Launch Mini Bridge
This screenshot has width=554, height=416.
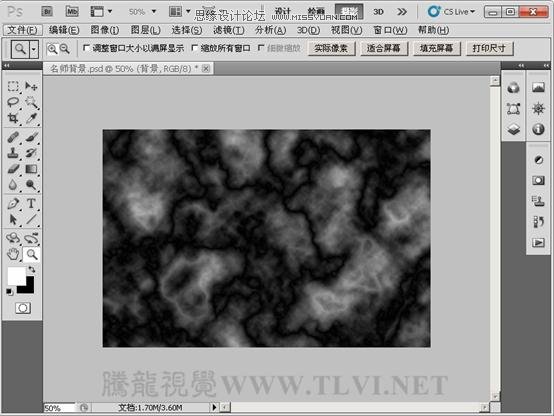[72, 12]
